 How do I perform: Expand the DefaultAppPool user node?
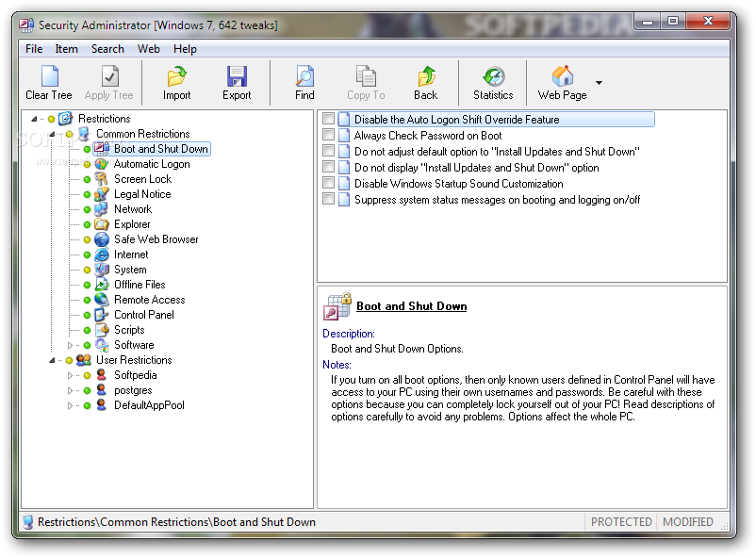(70, 405)
